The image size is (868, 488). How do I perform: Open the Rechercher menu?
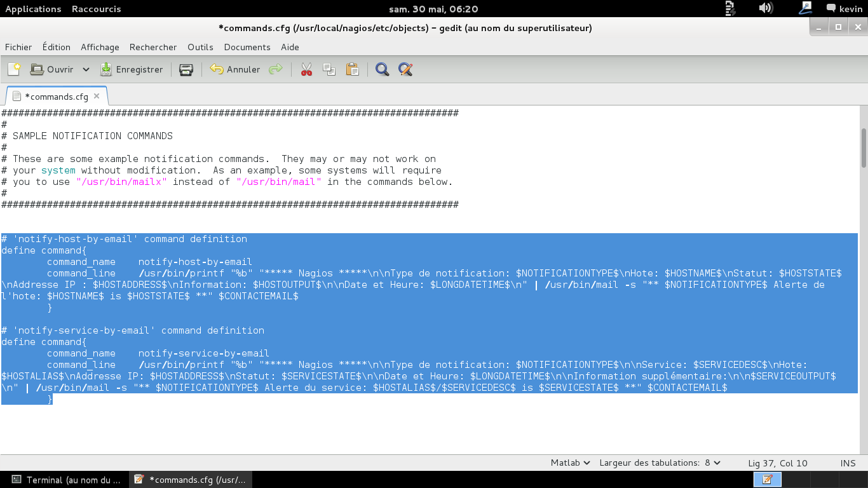(x=153, y=47)
